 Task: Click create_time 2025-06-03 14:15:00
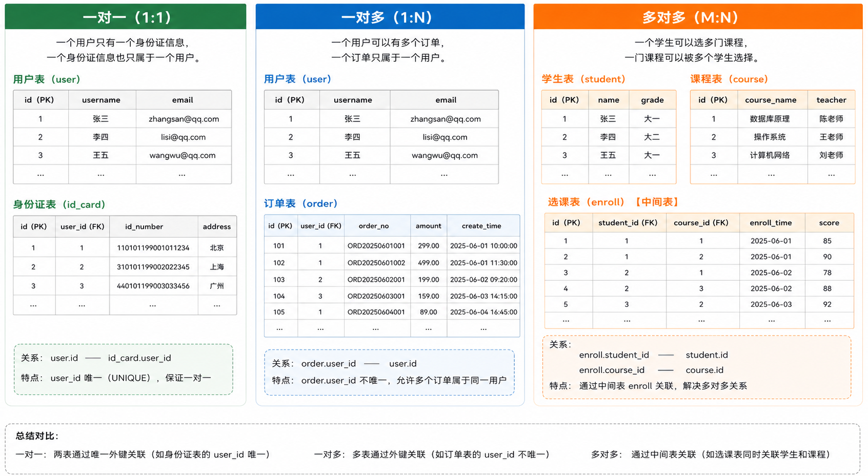(x=483, y=296)
